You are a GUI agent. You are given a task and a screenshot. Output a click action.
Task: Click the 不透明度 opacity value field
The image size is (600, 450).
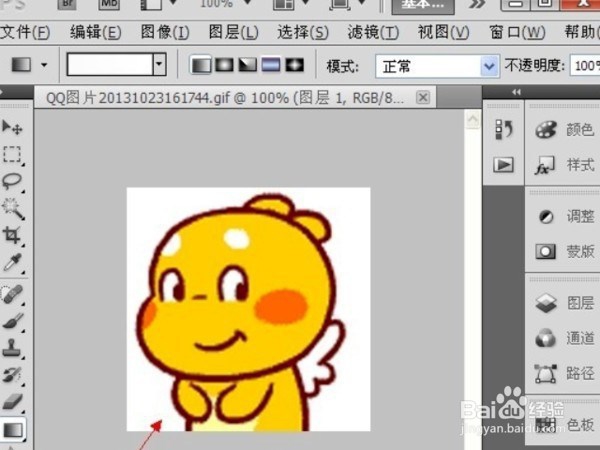point(585,66)
